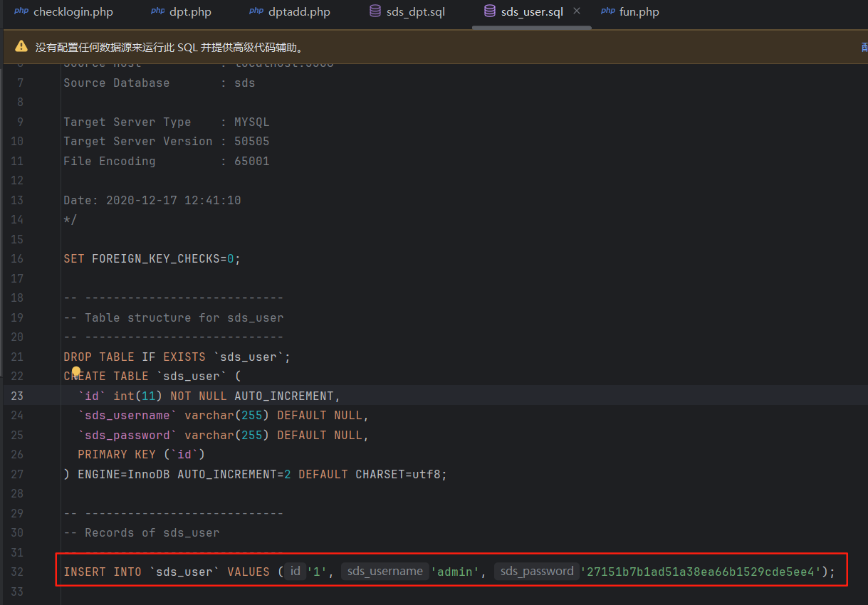
Task: Click the `sds_password` column name on line 25
Action: tap(127, 435)
